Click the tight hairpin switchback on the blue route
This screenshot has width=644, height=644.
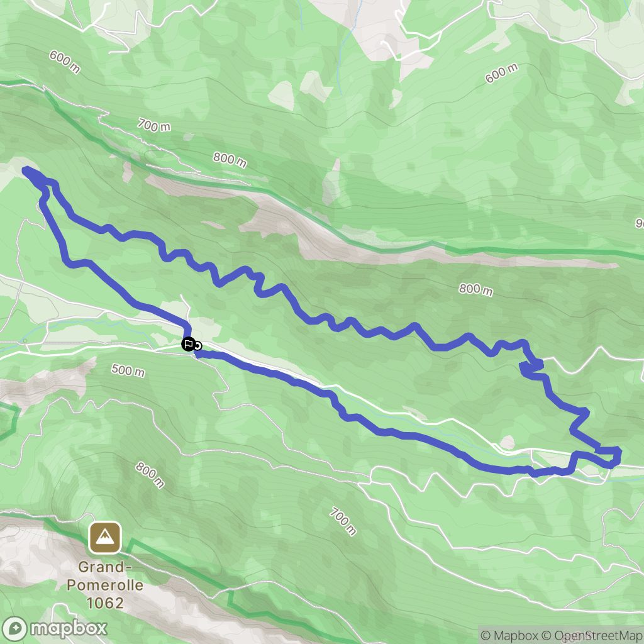click(532, 366)
